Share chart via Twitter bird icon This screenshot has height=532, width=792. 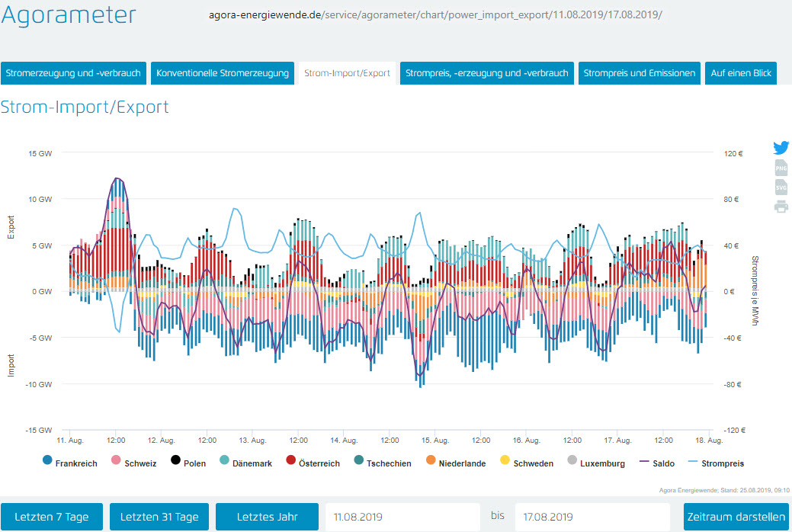click(781, 148)
